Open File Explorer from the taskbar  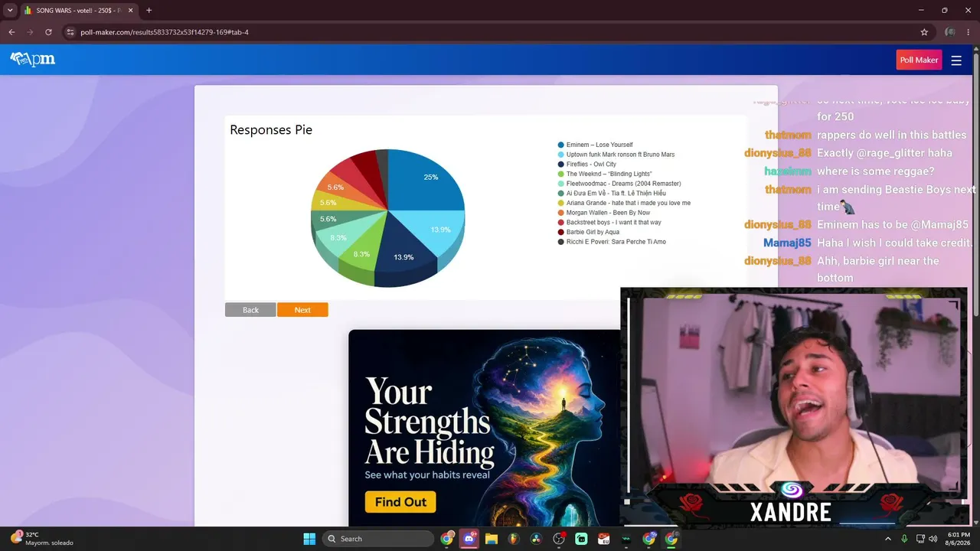492,539
